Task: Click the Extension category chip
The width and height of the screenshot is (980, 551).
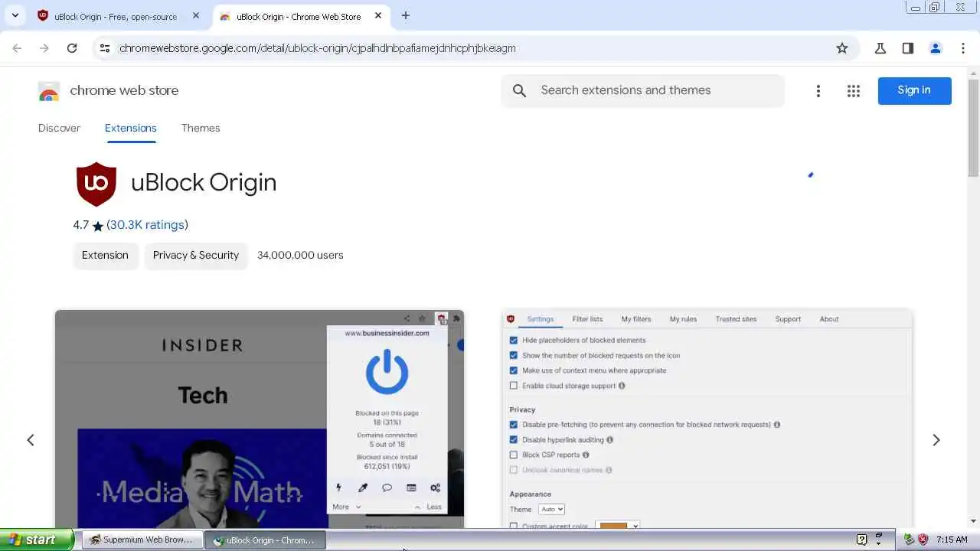Action: (x=105, y=255)
